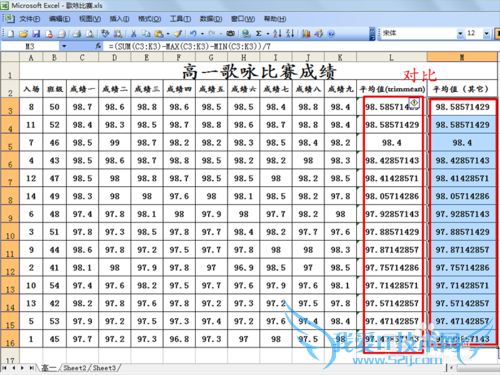
Task: Click the Paste clipboard icon
Action: [159, 34]
